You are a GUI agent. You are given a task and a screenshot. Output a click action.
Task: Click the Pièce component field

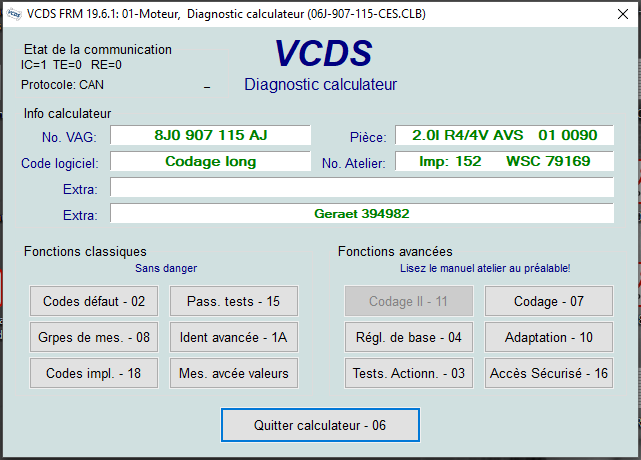(504, 135)
